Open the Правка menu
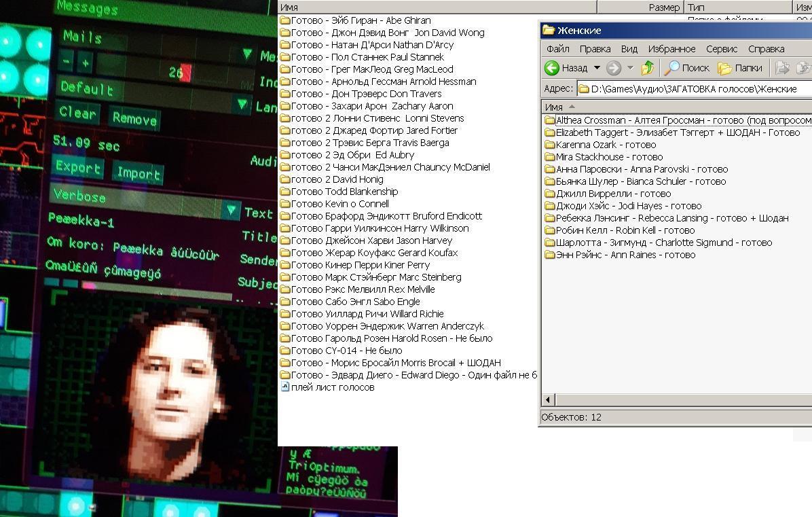Image resolution: width=812 pixels, height=517 pixels. [595, 49]
